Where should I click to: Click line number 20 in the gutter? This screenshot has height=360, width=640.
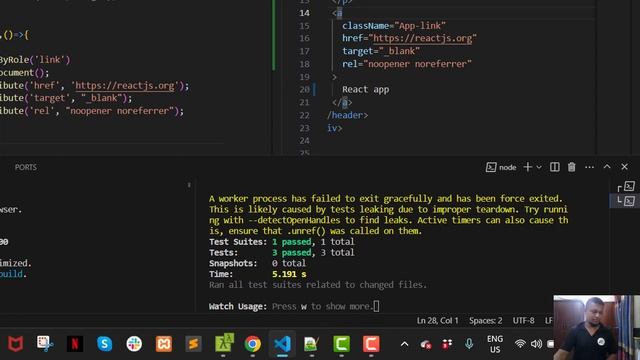304,89
